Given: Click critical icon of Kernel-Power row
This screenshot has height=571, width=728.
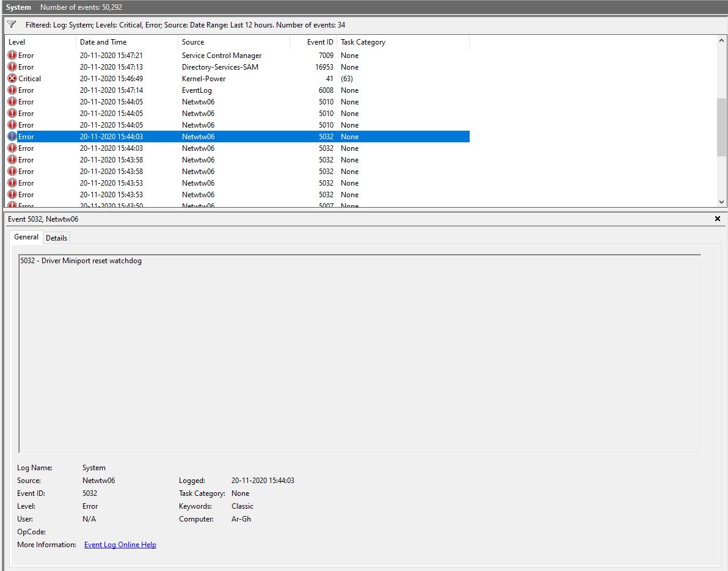Looking at the screenshot, I should pos(13,78).
